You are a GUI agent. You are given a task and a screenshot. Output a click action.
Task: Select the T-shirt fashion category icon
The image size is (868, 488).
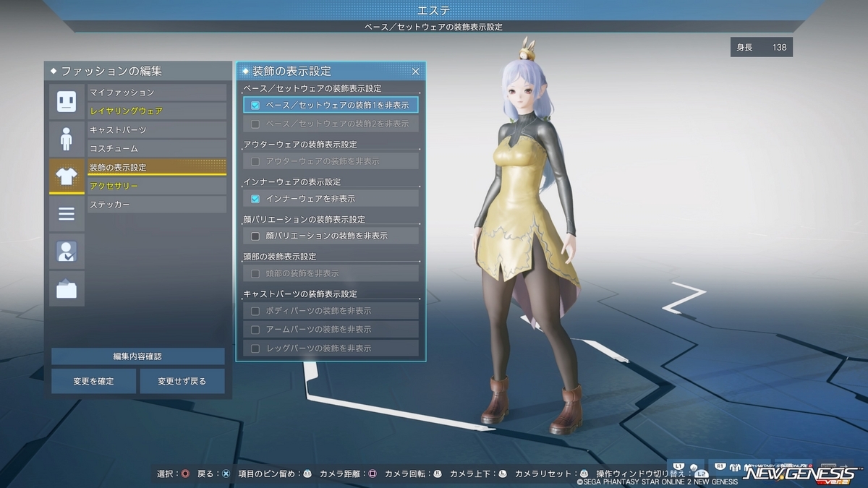(x=67, y=176)
